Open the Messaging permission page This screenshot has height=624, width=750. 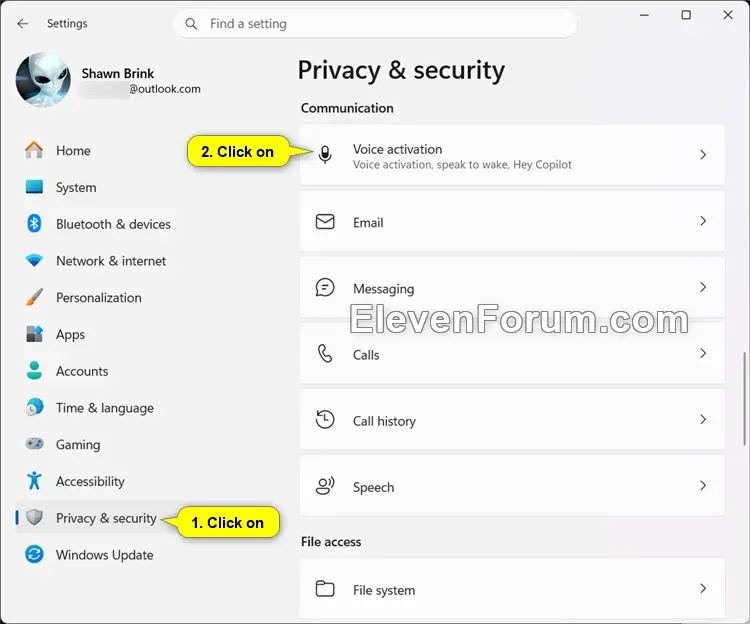coord(512,287)
